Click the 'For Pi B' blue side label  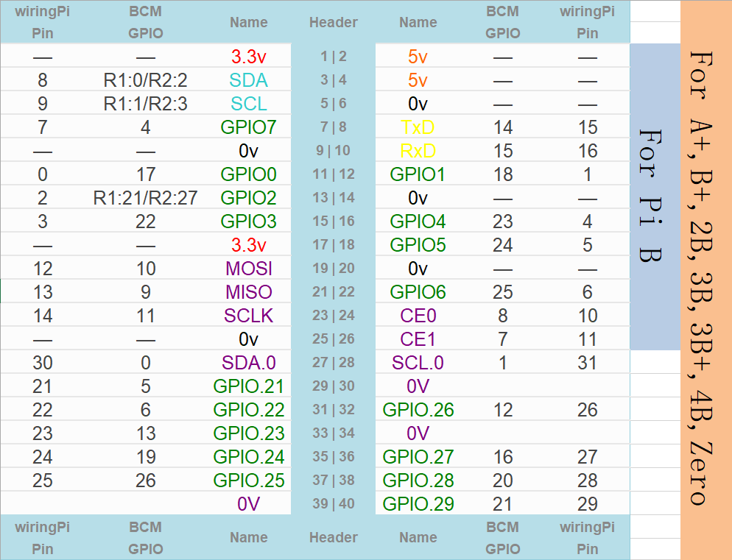pos(650,196)
